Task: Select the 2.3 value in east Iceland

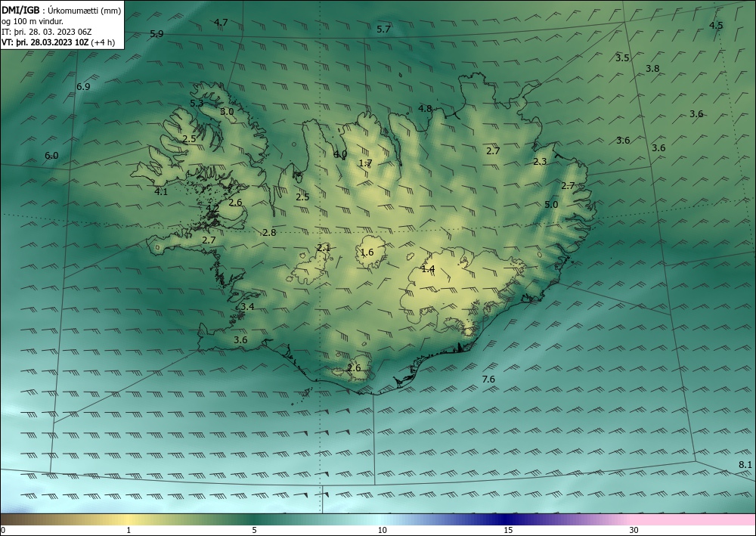Action: tap(540, 162)
